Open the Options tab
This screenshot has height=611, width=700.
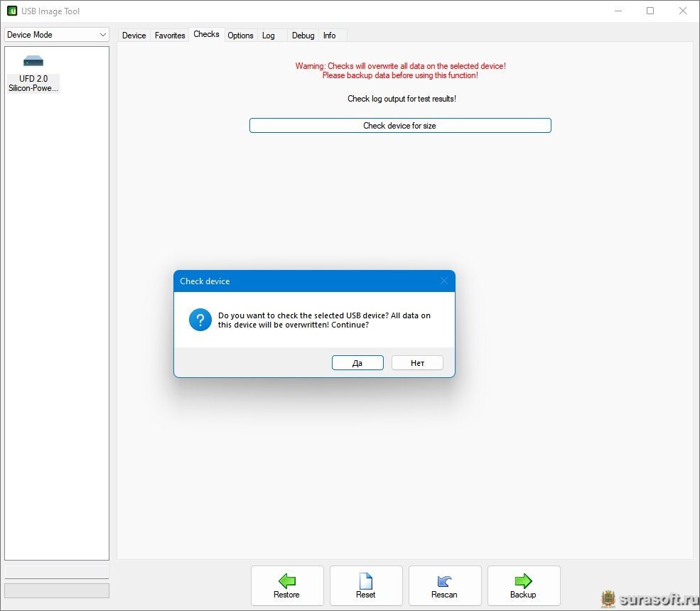pos(240,36)
